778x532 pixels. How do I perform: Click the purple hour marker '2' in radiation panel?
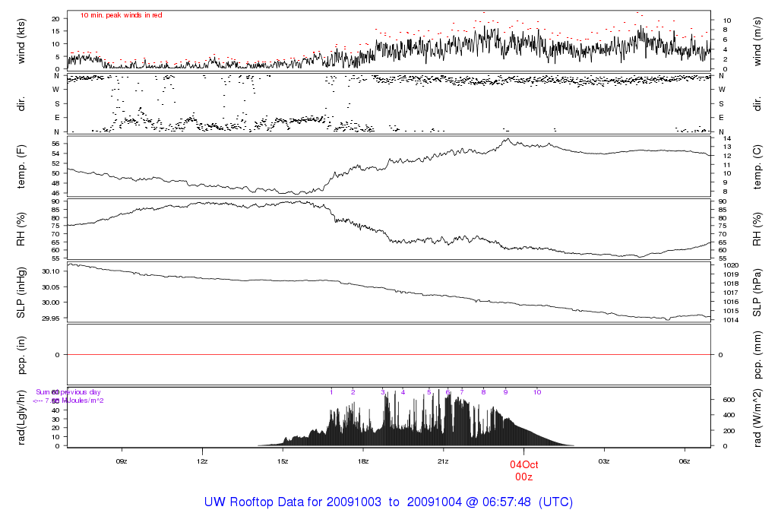pyautogui.click(x=353, y=392)
